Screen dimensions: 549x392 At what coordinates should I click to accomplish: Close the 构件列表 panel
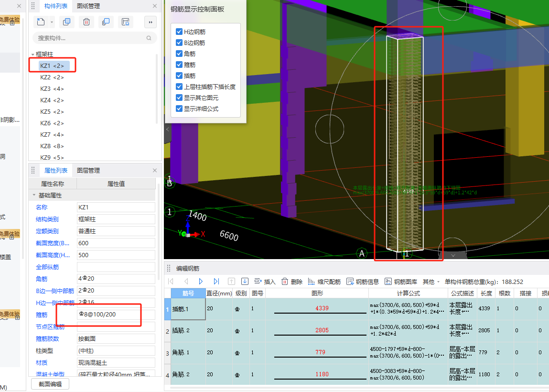[155, 6]
